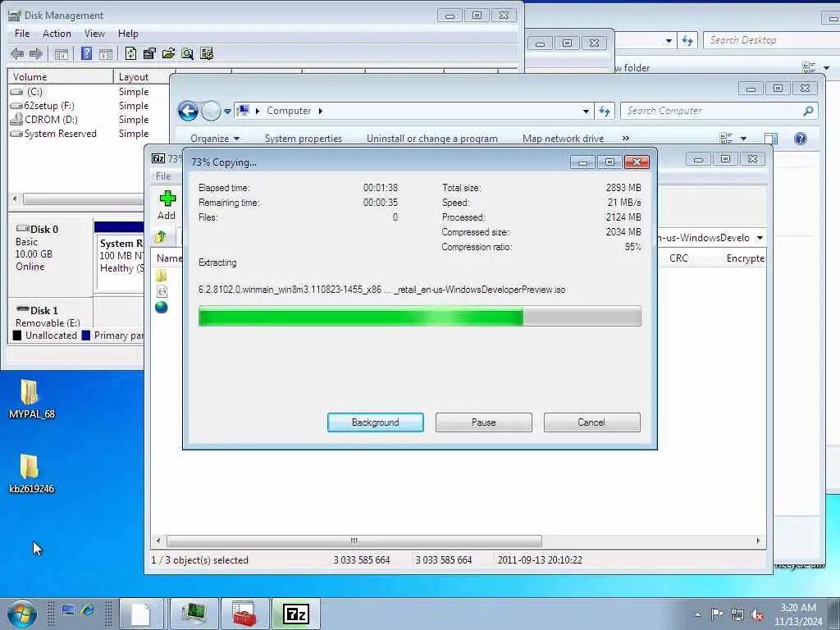
Task: Open the 7-Zip path dropdown arrow
Action: pyautogui.click(x=760, y=238)
